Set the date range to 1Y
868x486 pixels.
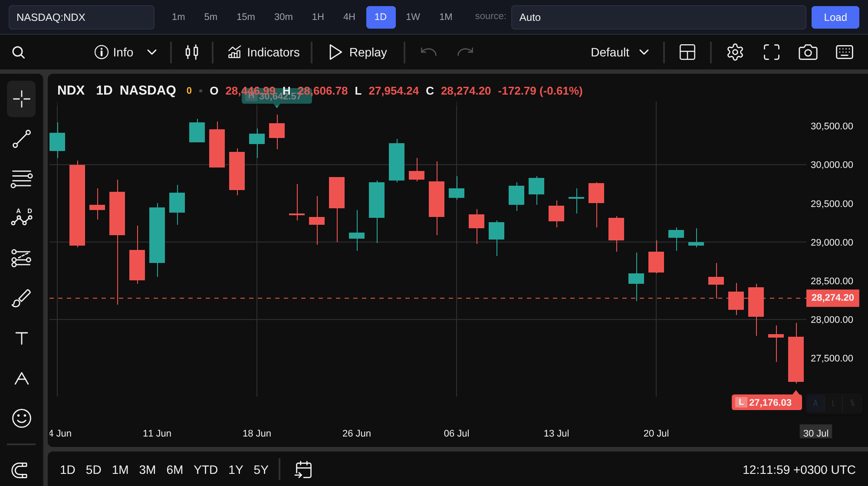pyautogui.click(x=236, y=470)
